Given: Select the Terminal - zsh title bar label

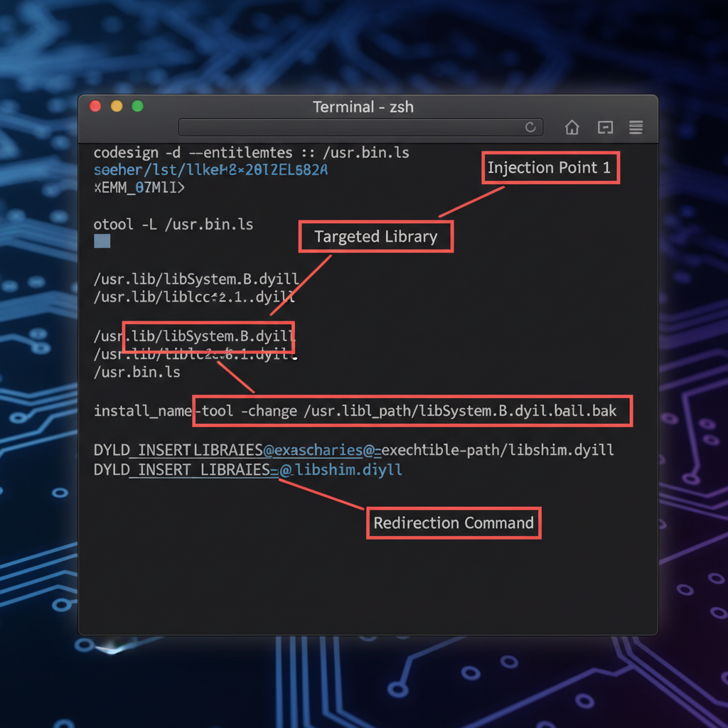Looking at the screenshot, I should point(363,107).
